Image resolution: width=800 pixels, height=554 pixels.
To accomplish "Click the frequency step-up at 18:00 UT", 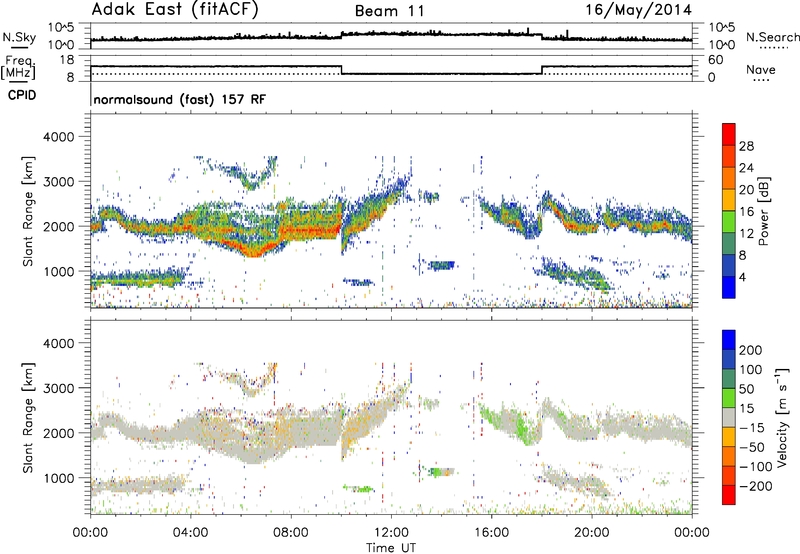I will 542,70.
